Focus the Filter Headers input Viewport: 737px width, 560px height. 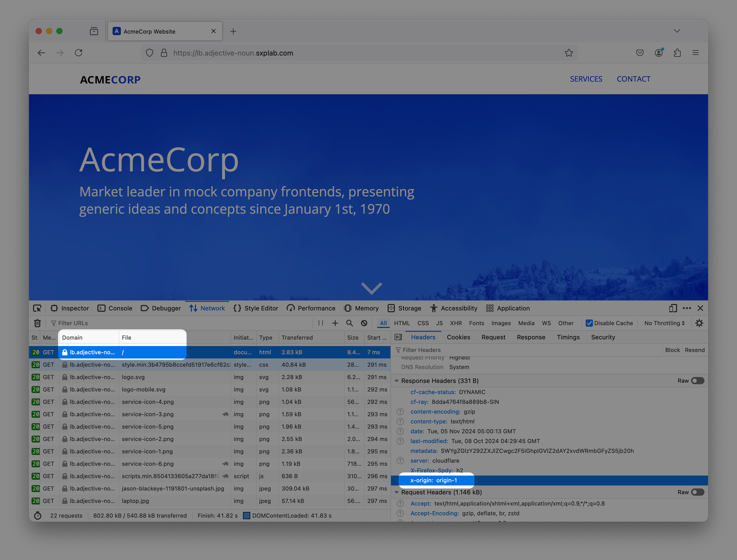coord(528,350)
